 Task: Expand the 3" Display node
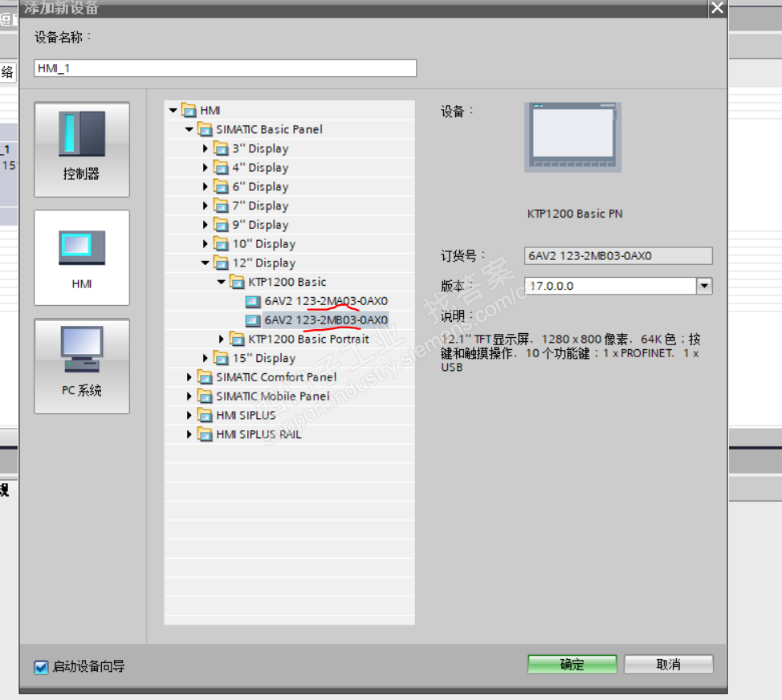(205, 149)
